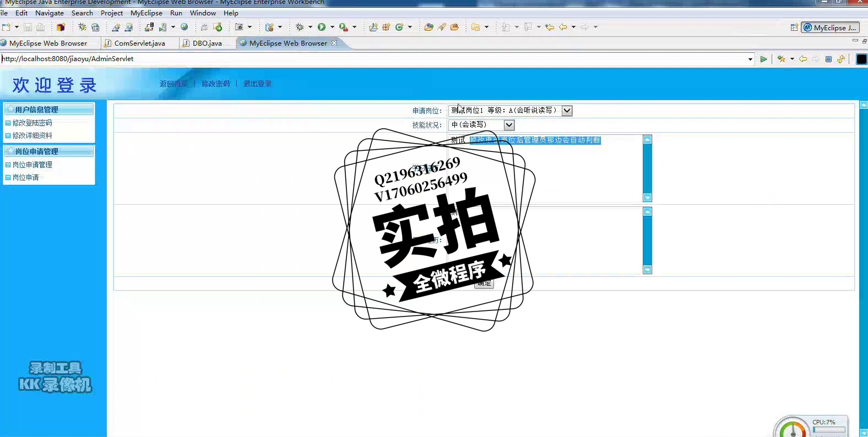868x437 pixels.
Task: Open the Navigate menu
Action: 50,13
